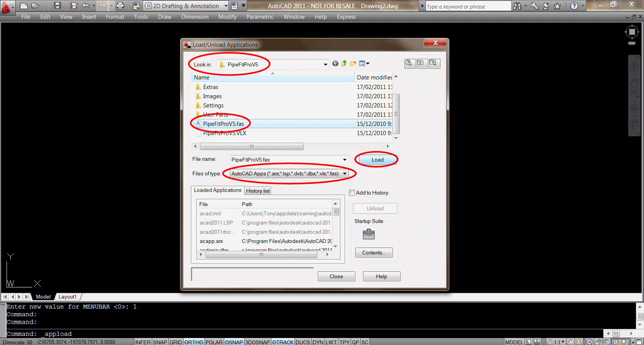
Task: Click loaded applications horizontal scrollbar thumb
Action: 261,254
